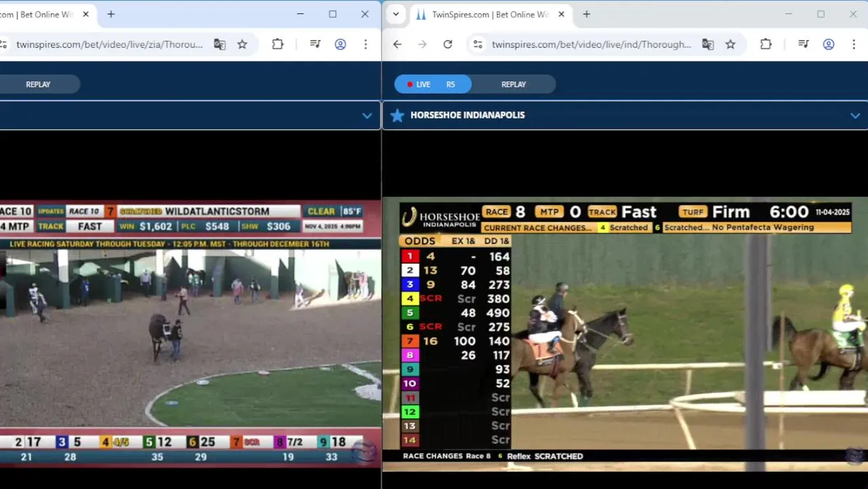The width and height of the screenshot is (868, 489).
Task: Click HORSESHOE INDIANAPOLIS track name
Action: click(467, 115)
